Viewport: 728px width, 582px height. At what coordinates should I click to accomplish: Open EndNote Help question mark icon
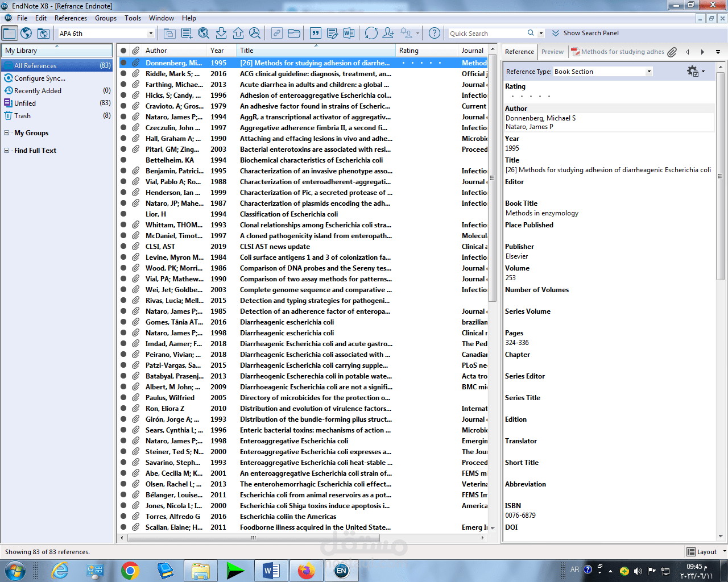pyautogui.click(x=435, y=33)
